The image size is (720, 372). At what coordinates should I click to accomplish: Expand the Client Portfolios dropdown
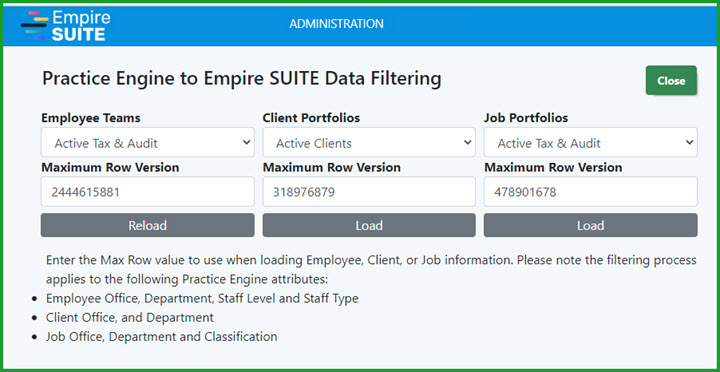pos(369,142)
